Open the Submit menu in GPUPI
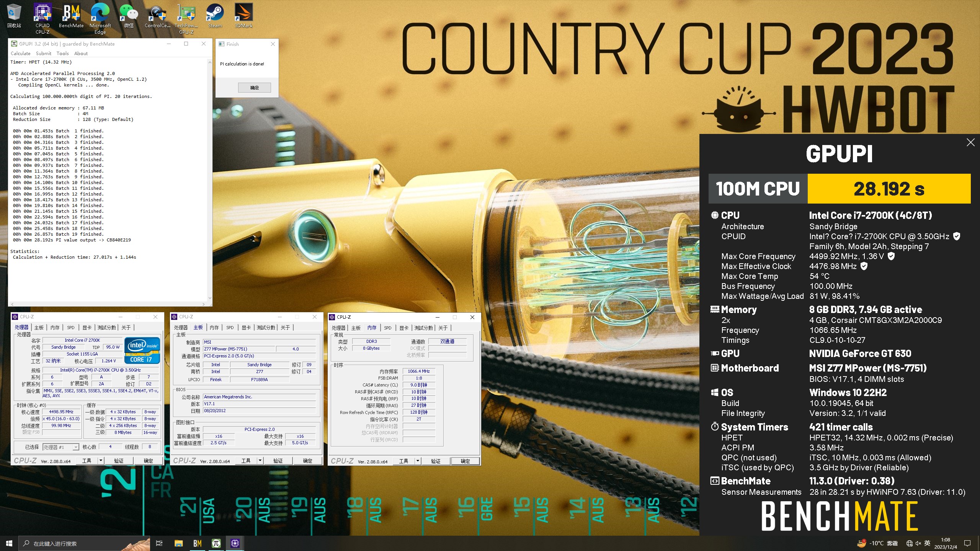Screen dimensions: 980x551 pos(43,54)
